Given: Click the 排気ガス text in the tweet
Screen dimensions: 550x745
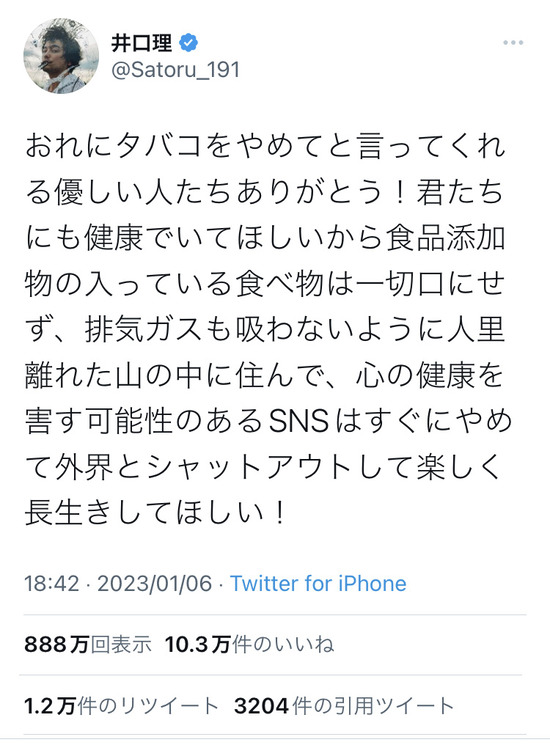Looking at the screenshot, I should [144, 329].
